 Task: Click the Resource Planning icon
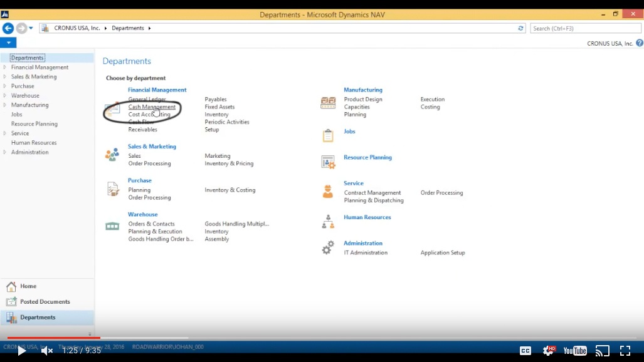328,162
